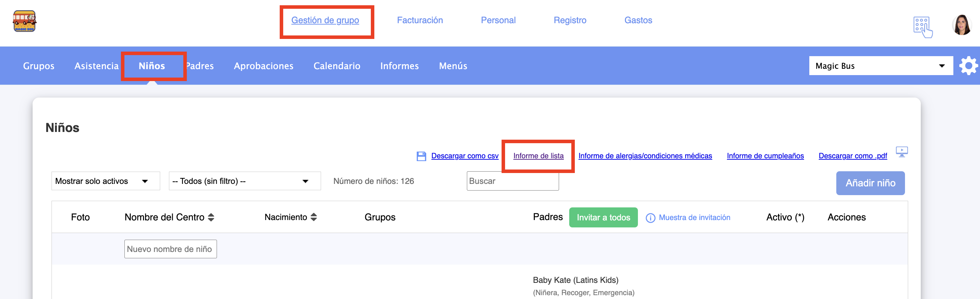This screenshot has width=980, height=299.
Task: Click Descargar como .pdf link
Action: (x=852, y=156)
